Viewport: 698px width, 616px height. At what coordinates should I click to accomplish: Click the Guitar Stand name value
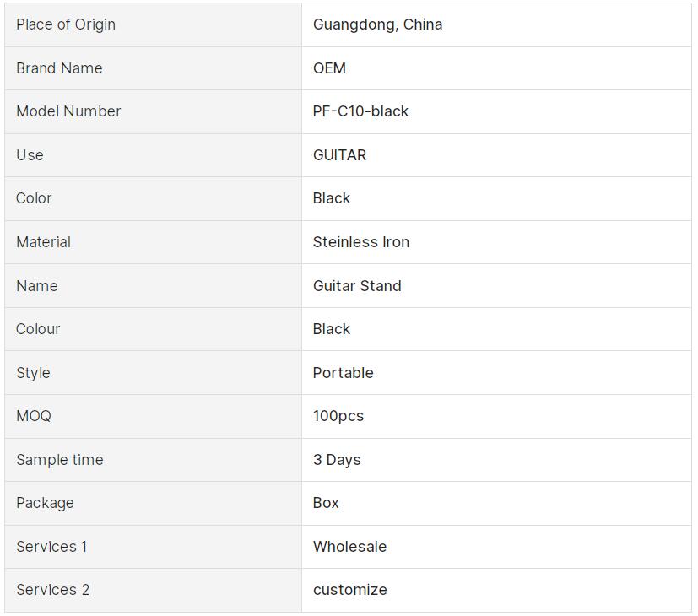click(357, 286)
